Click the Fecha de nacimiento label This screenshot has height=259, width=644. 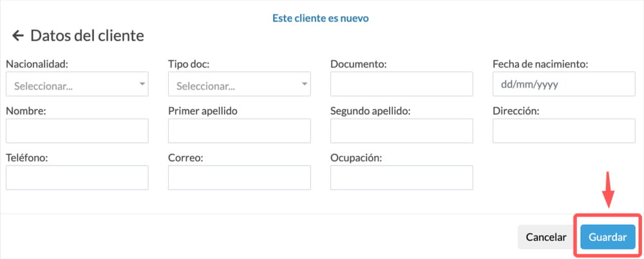pos(540,64)
